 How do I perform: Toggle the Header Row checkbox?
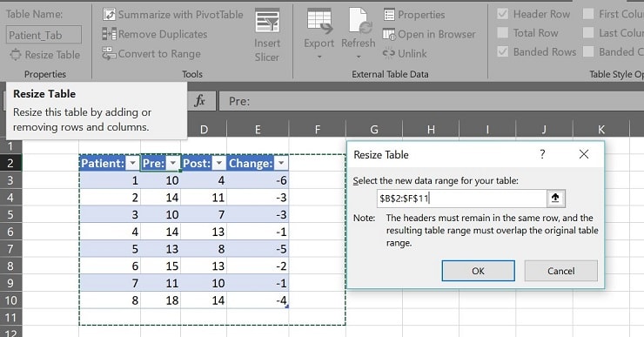point(503,14)
